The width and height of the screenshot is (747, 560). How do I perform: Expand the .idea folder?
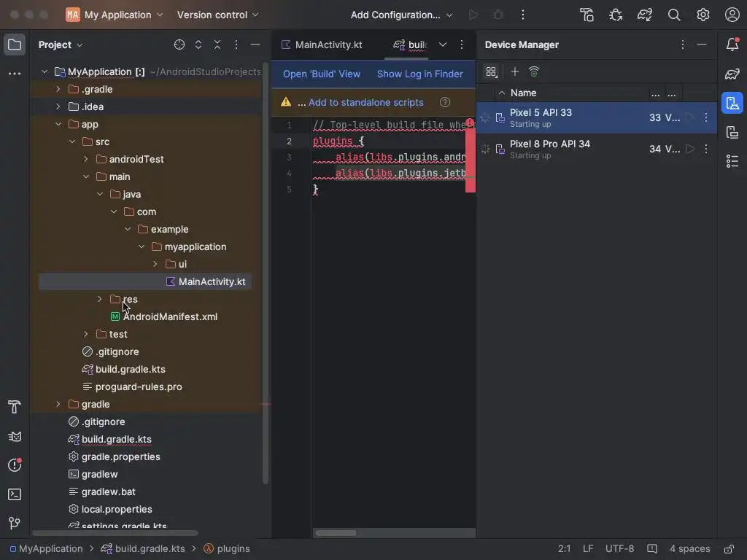tap(58, 106)
